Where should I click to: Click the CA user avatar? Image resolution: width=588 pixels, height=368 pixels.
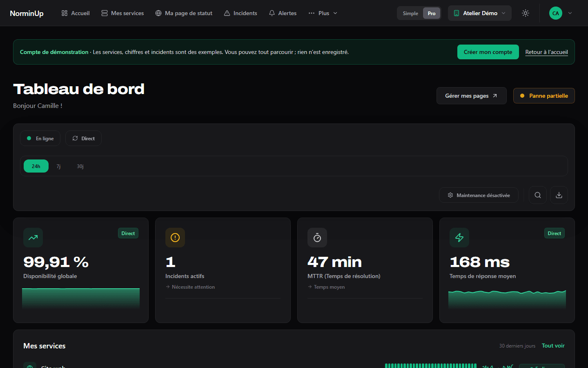[x=556, y=13]
